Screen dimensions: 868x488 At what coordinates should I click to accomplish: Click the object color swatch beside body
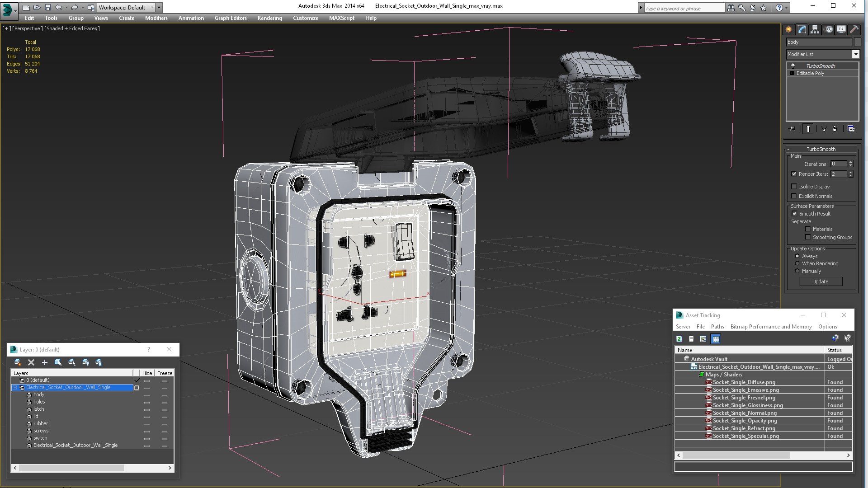coord(857,42)
